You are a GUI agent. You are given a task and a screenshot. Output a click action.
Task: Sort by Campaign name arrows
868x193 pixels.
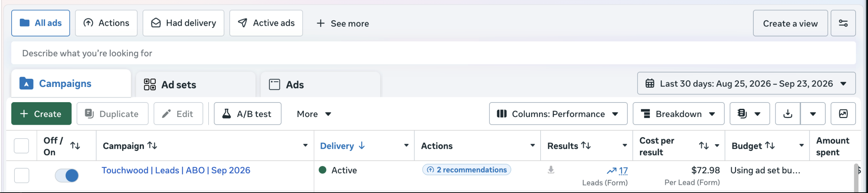point(152,146)
